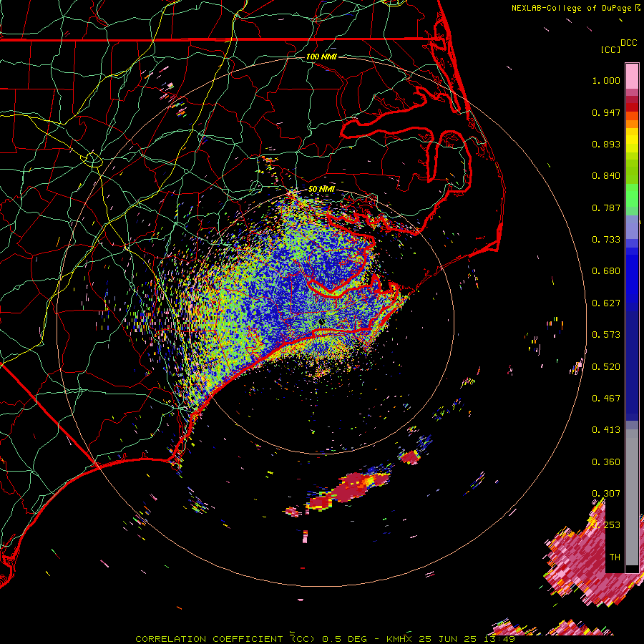Select the 0.680 legend value
Screen dimensions: 644x644
[x=606, y=271]
